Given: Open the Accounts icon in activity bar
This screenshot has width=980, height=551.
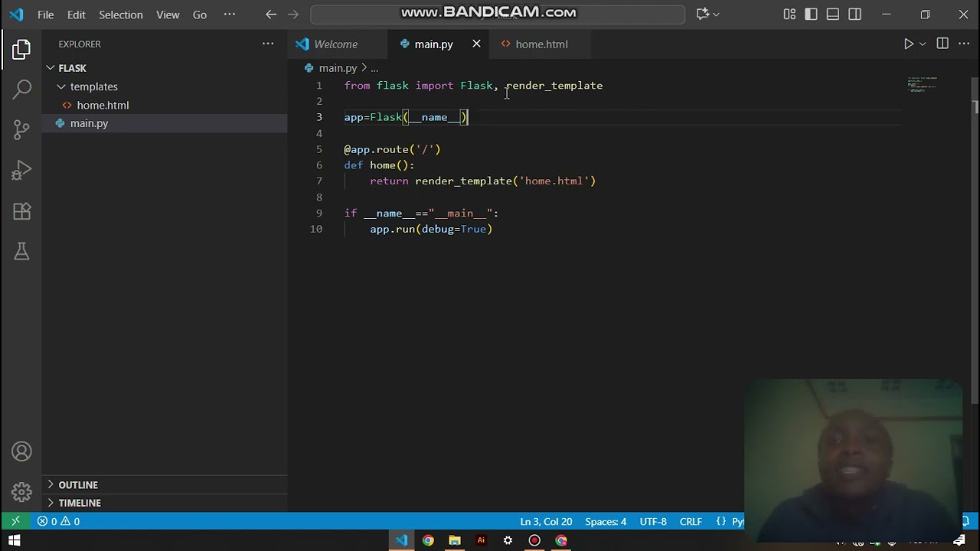Looking at the screenshot, I should tap(21, 452).
